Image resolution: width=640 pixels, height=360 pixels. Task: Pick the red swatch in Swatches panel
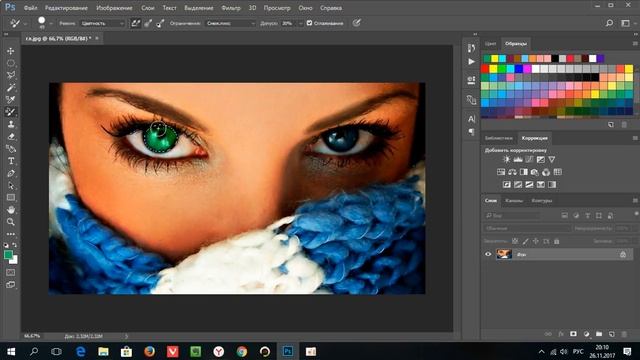click(485, 69)
